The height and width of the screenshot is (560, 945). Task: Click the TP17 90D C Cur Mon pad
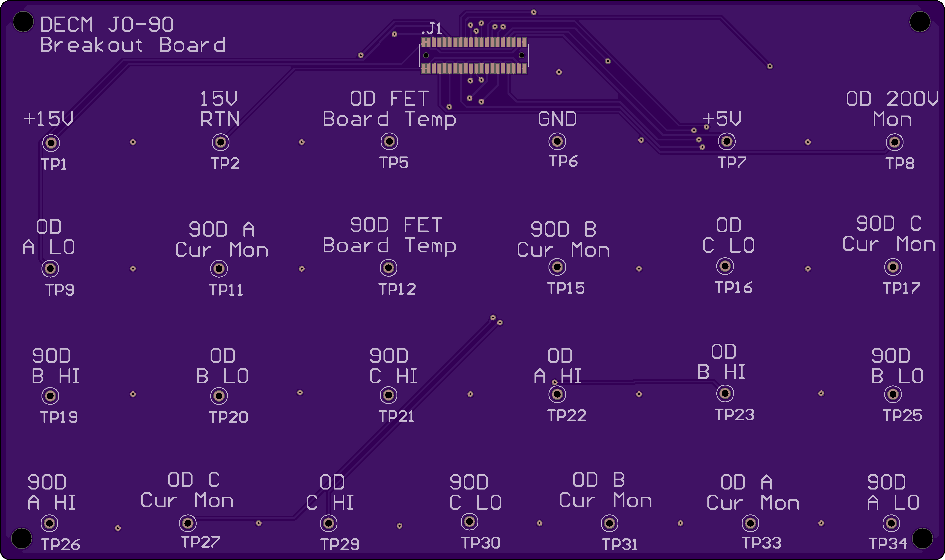pos(893,267)
